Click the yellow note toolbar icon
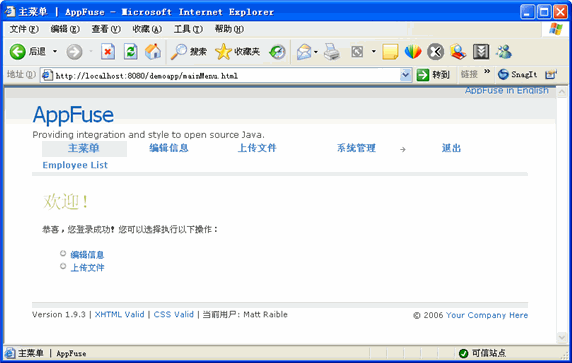572x363 pixels. tap(390, 52)
